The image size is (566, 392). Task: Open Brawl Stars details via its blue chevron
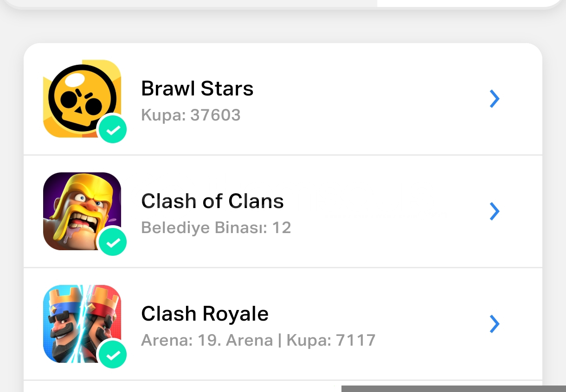coord(495,99)
